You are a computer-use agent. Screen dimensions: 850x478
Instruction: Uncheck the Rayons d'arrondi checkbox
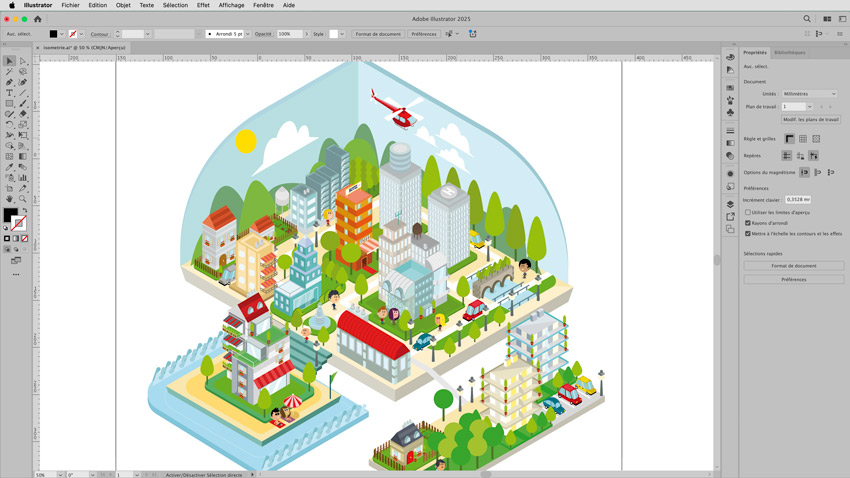pos(748,223)
